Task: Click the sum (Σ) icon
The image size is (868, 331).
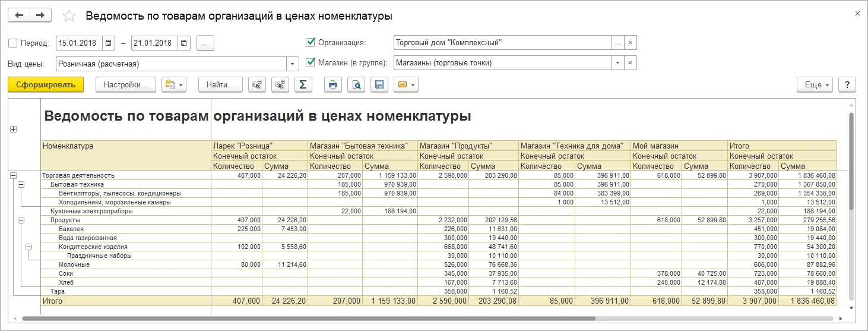Action: [303, 85]
